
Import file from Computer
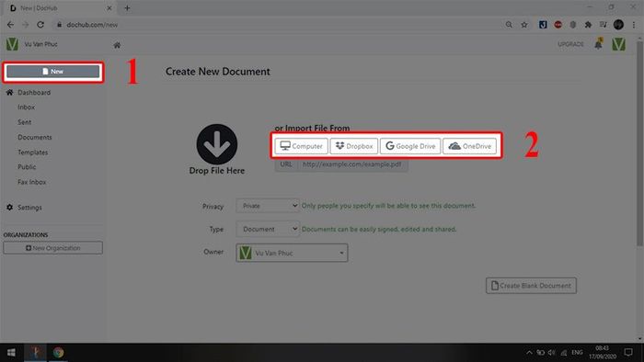[x=302, y=146]
